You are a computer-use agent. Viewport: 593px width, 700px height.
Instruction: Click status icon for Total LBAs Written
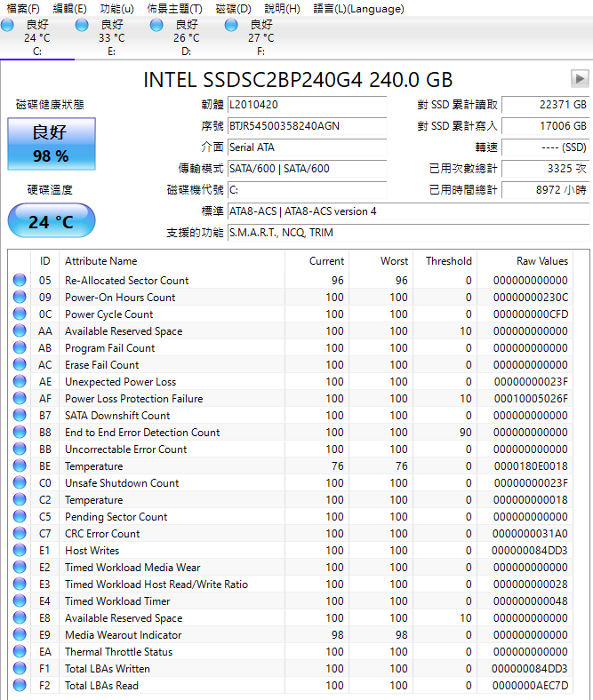pos(20,668)
